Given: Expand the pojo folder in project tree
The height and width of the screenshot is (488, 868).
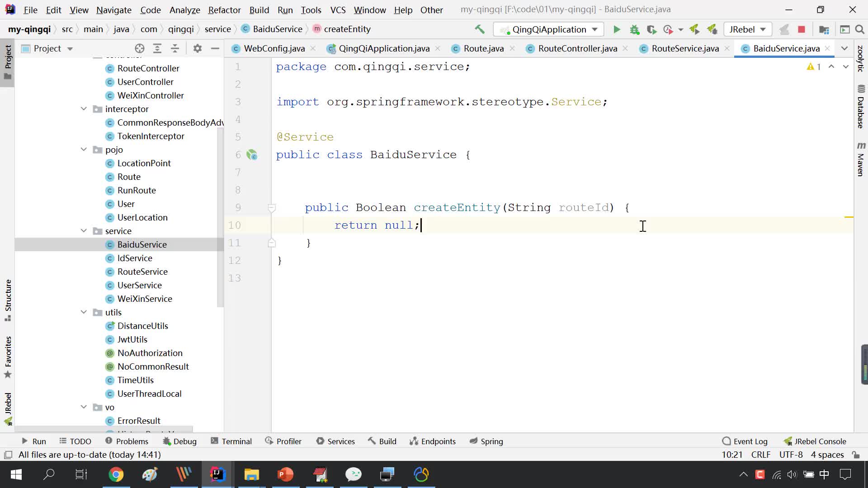Looking at the screenshot, I should click(x=84, y=149).
